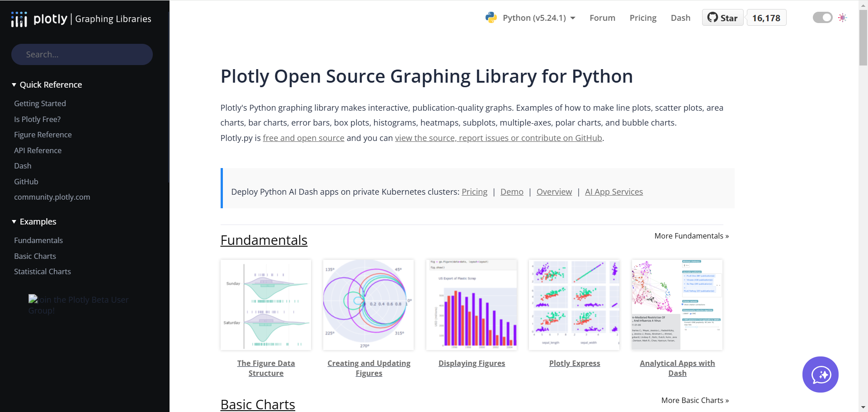
Task: Open Forum in top navigation
Action: point(602,18)
